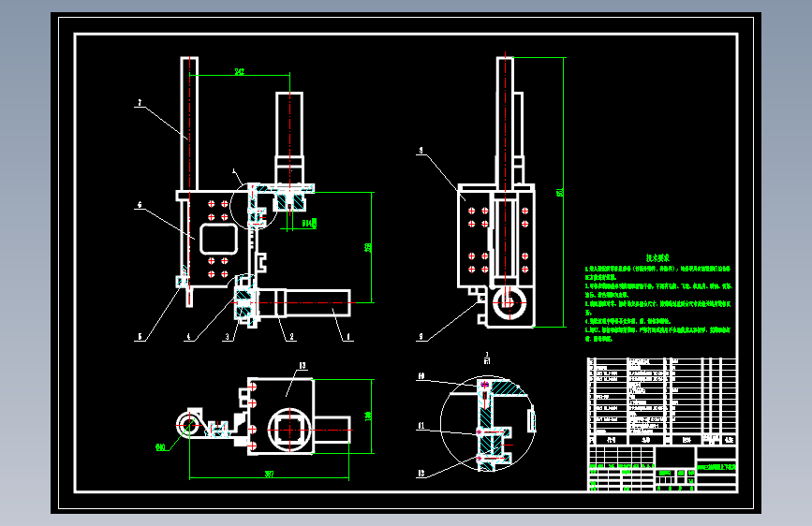
Task: Select detail view scale title above magnified circle
Action: [x=487, y=358]
